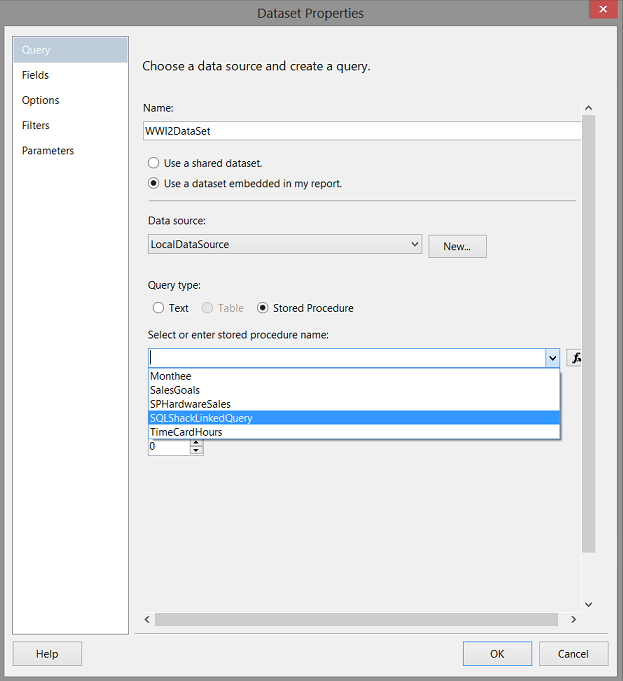Click the vertical scrollbar down arrow

click(x=588, y=604)
